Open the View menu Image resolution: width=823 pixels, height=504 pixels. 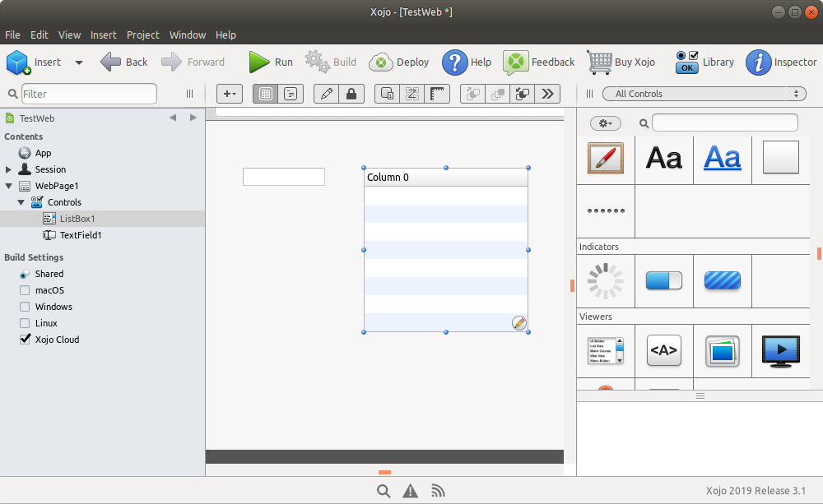69,35
